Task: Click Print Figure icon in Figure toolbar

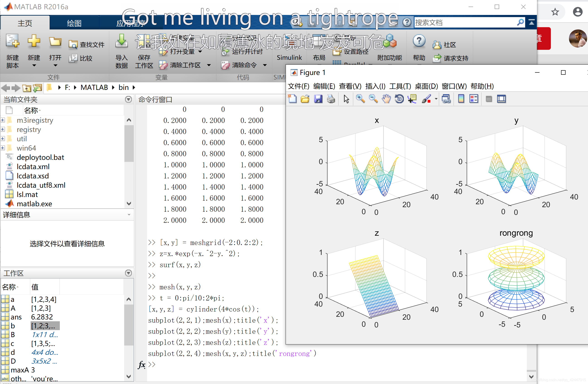Action: pos(331,99)
